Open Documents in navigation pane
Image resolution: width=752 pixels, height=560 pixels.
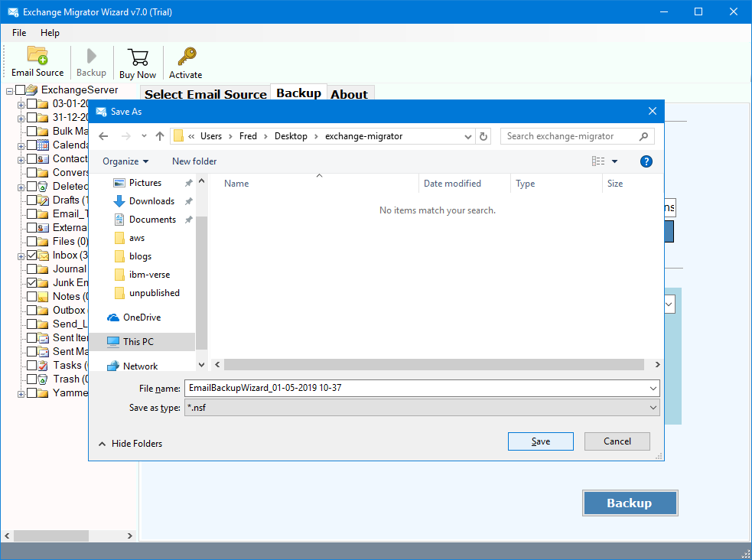pos(152,220)
